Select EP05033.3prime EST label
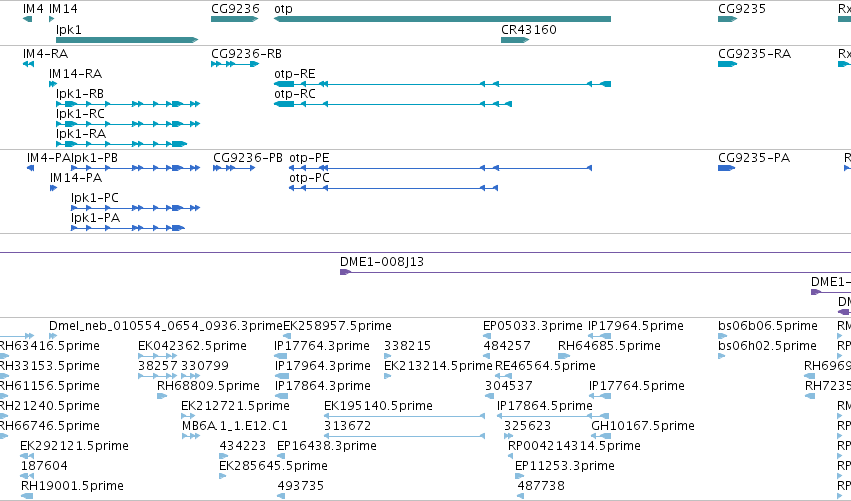Viewport: 851px width, 501px height. (533, 326)
